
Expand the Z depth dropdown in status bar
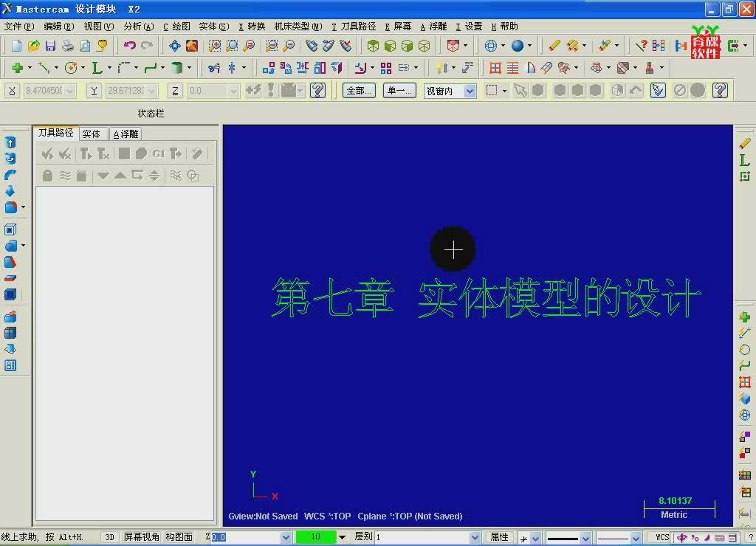coord(286,537)
